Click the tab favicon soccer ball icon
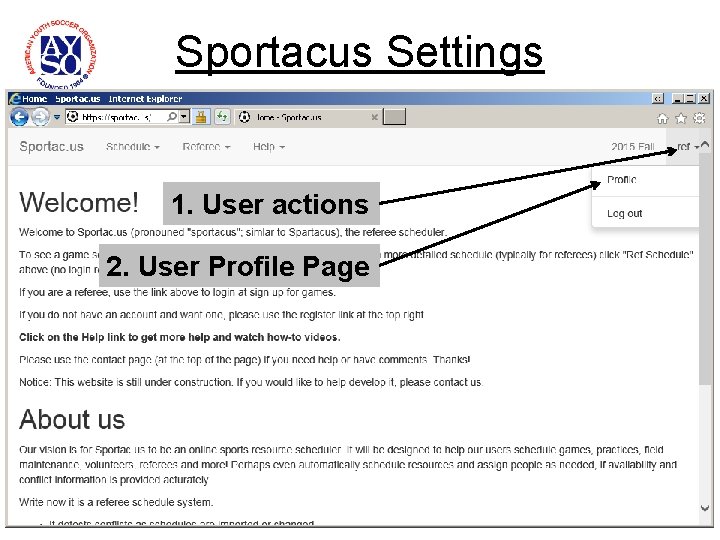The image size is (720, 540). pyautogui.click(x=245, y=118)
